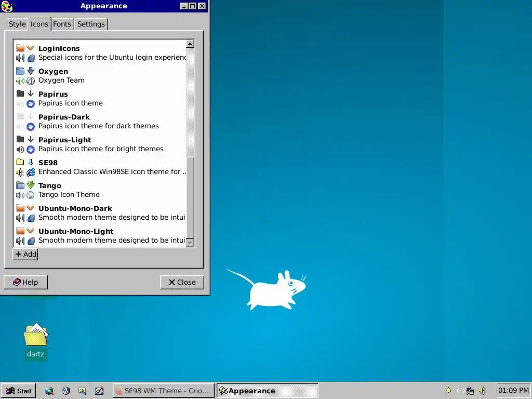
Task: Open the network computers tray icon
Action: tap(470, 391)
